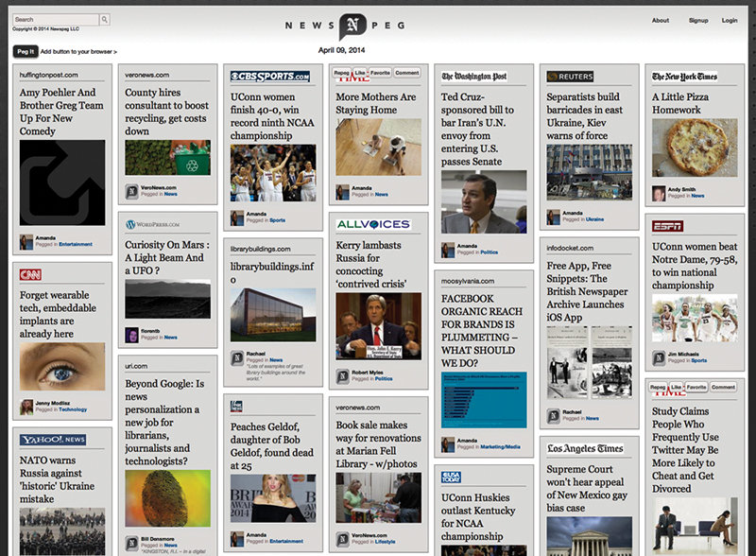Open Supreme Court won't hear appeal headline
756x556 pixels.
click(x=587, y=489)
